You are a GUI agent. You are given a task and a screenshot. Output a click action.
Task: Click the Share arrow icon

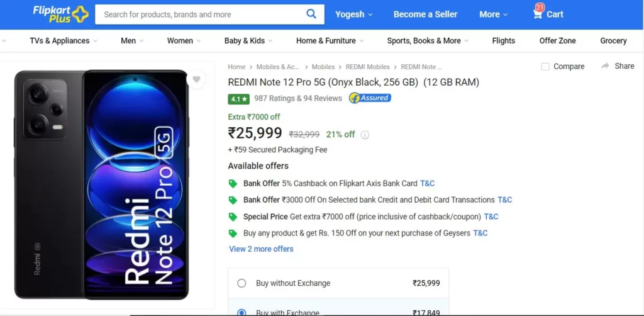click(x=605, y=65)
